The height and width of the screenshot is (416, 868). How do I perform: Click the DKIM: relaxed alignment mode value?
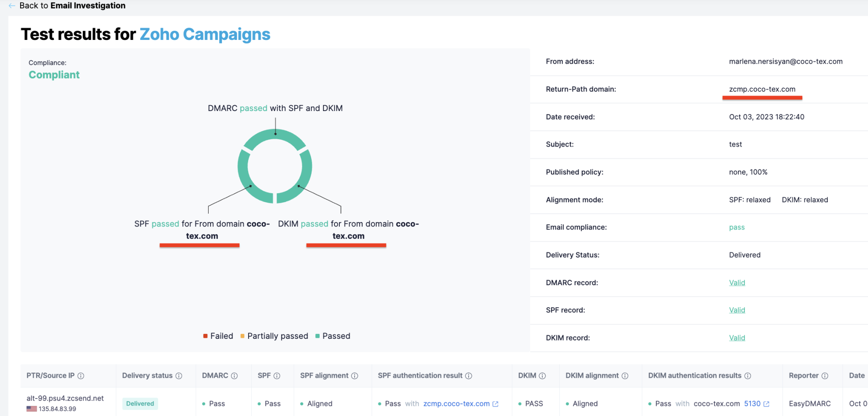tap(805, 200)
